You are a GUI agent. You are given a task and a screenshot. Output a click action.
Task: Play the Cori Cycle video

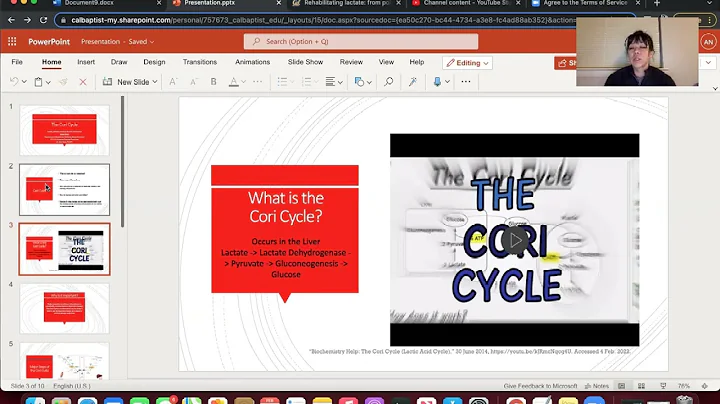coord(515,240)
